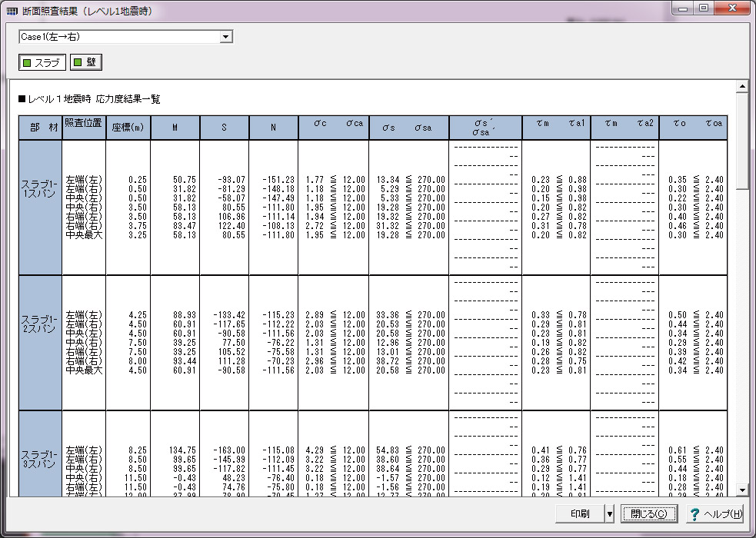Click σc value 4.29 in span 3
The height and width of the screenshot is (538, 756).
(315, 450)
